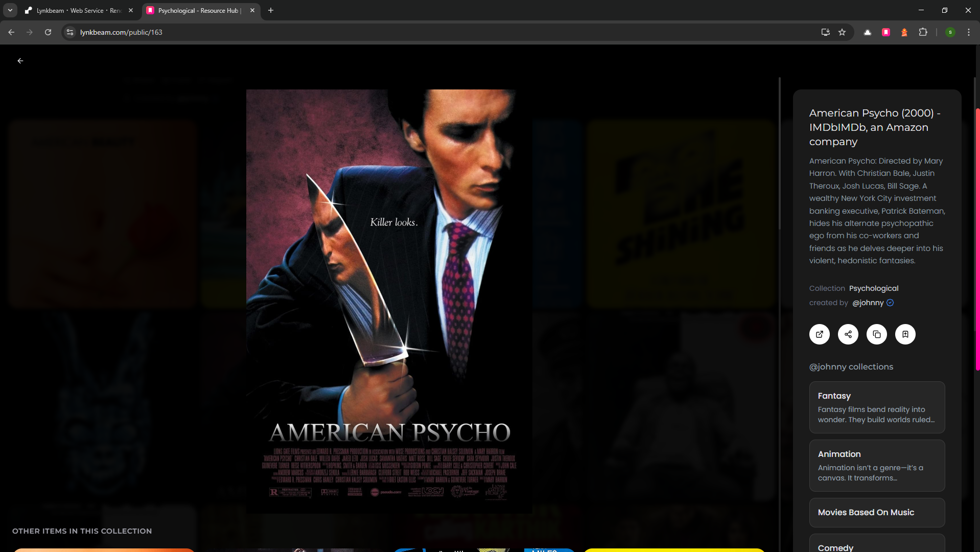Reload the page with refresh icon
Image resolution: width=980 pixels, height=552 pixels.
click(48, 32)
